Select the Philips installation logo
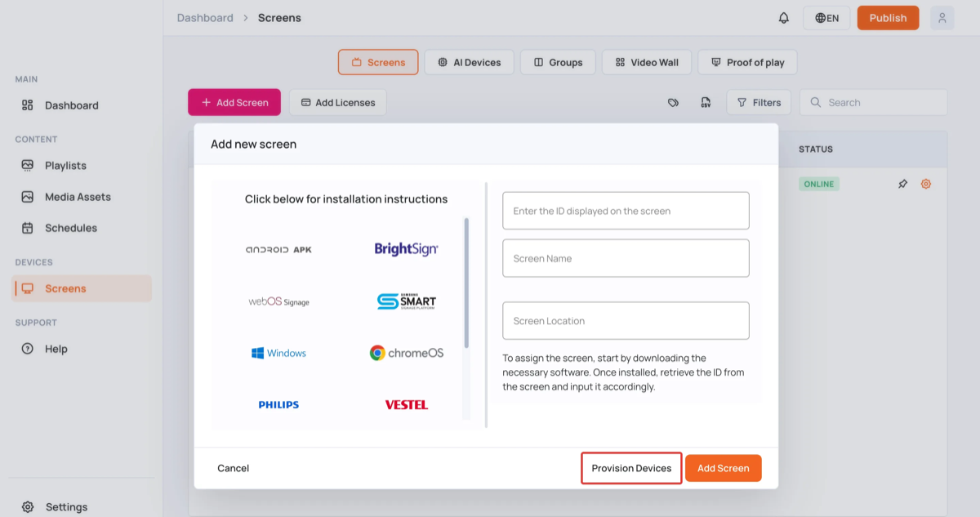 click(278, 404)
